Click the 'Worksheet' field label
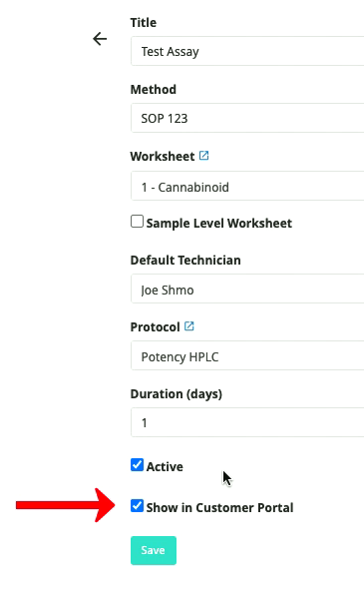The image size is (364, 590). click(x=163, y=156)
